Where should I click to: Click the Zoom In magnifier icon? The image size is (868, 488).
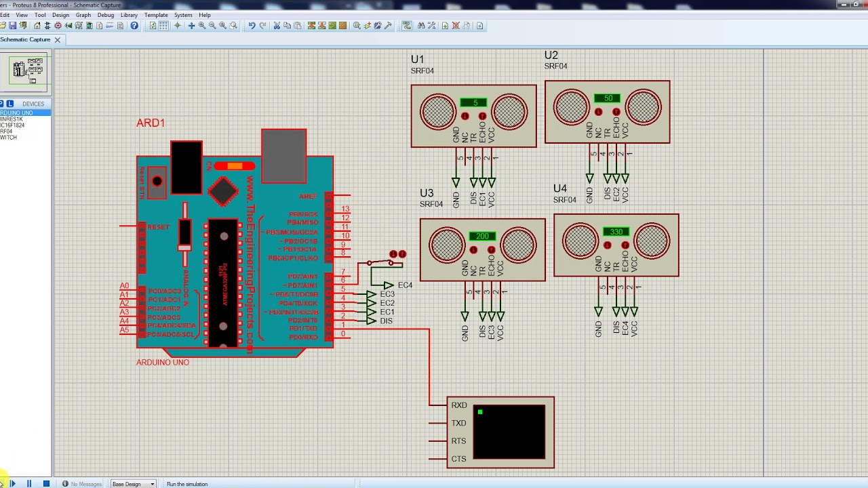click(202, 26)
